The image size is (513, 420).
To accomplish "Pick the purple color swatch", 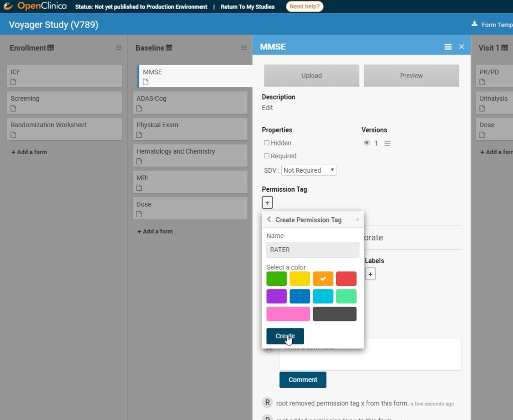I will click(x=277, y=296).
